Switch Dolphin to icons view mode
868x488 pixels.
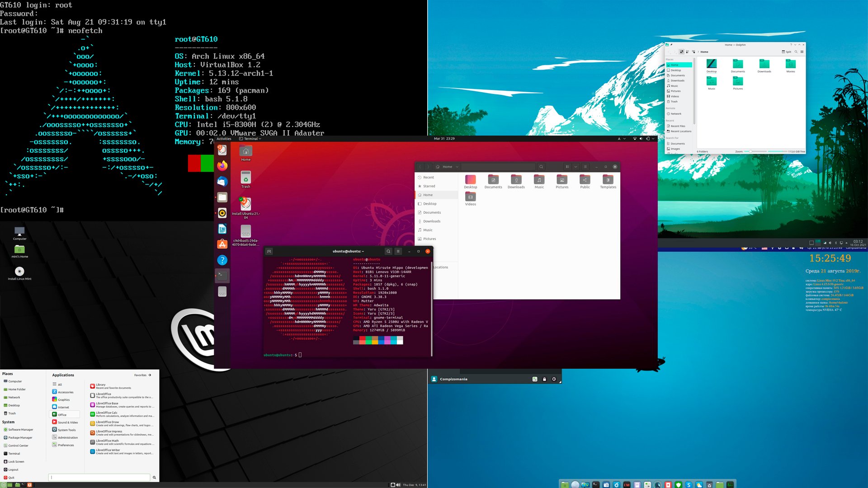682,52
